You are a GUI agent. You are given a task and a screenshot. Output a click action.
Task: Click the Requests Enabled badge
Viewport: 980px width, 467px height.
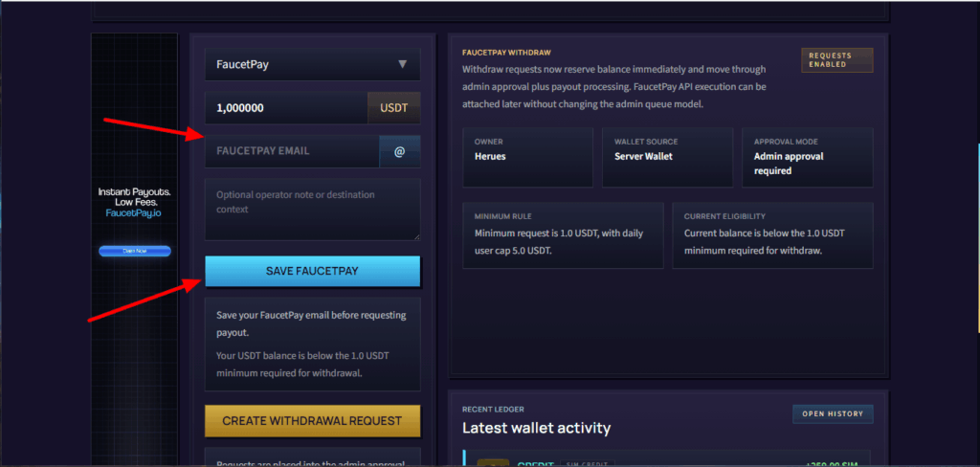[x=836, y=60]
